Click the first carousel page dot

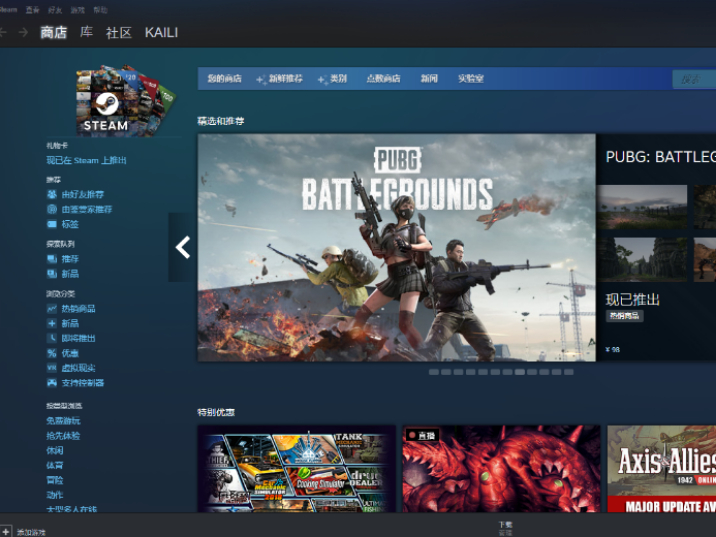(x=434, y=372)
